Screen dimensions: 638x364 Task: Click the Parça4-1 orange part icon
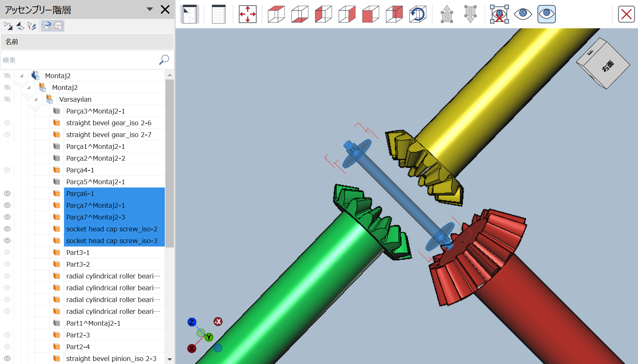[57, 170]
